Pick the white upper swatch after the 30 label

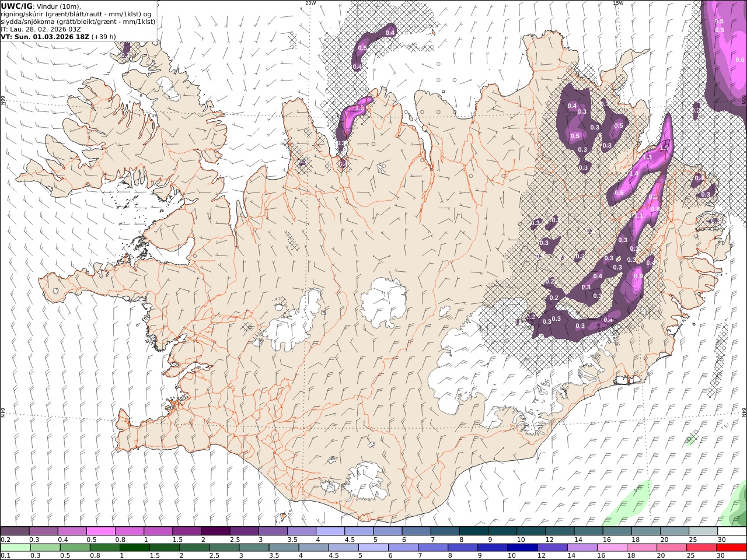[x=732, y=531]
